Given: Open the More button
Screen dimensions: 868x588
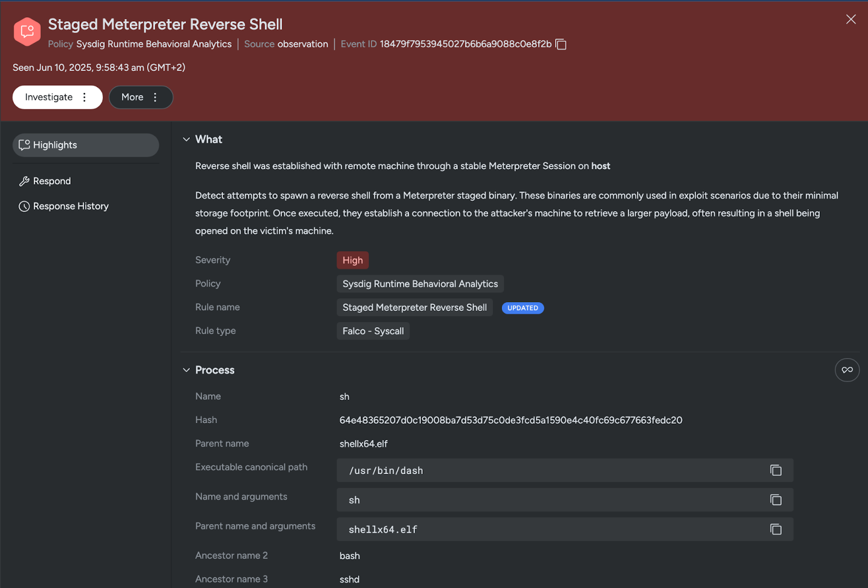Looking at the screenshot, I should point(141,97).
